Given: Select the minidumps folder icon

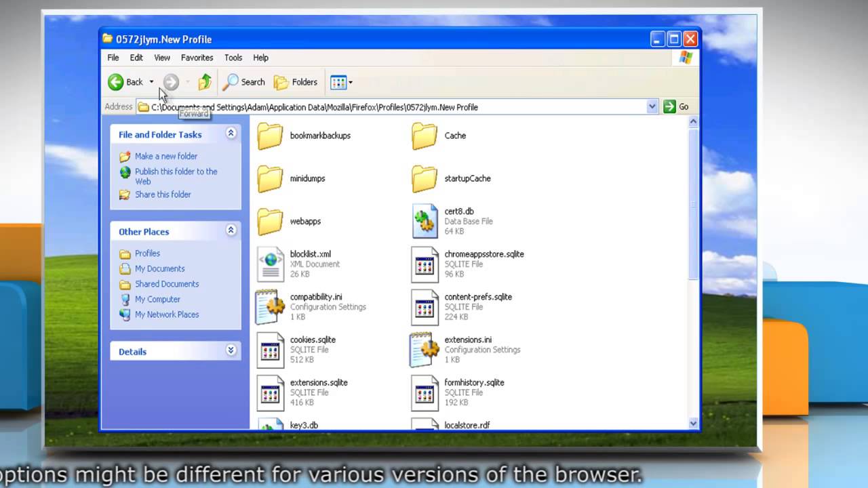Looking at the screenshot, I should click(x=270, y=178).
